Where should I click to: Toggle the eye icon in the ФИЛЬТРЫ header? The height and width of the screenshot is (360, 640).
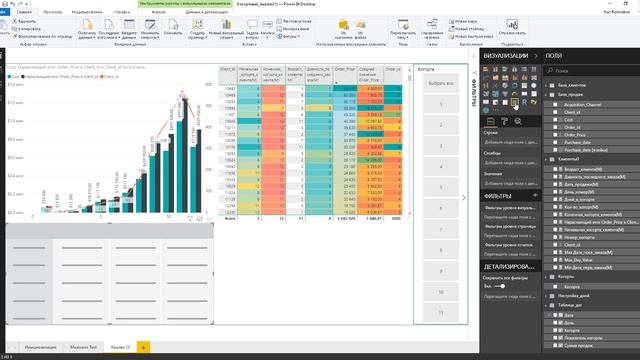tap(535, 196)
